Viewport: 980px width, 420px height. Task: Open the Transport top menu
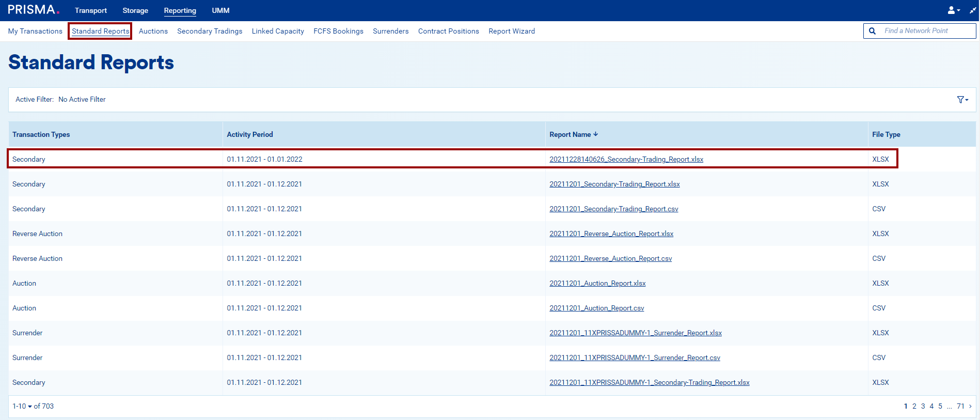coord(90,10)
